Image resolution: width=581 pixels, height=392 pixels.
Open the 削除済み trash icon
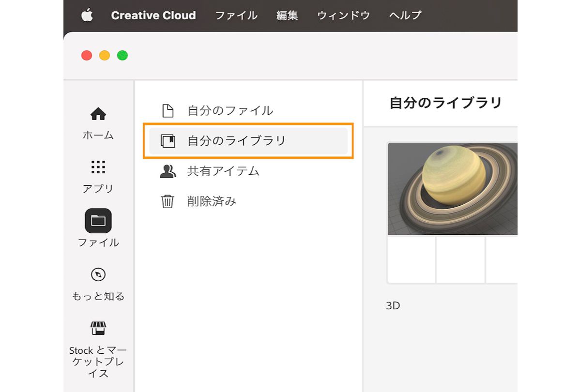click(x=168, y=201)
